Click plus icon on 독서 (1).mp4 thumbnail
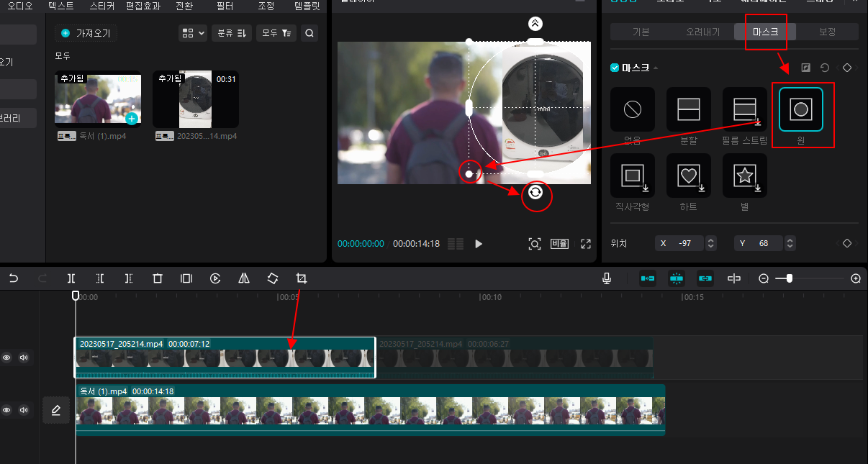The image size is (868, 464). [132, 118]
